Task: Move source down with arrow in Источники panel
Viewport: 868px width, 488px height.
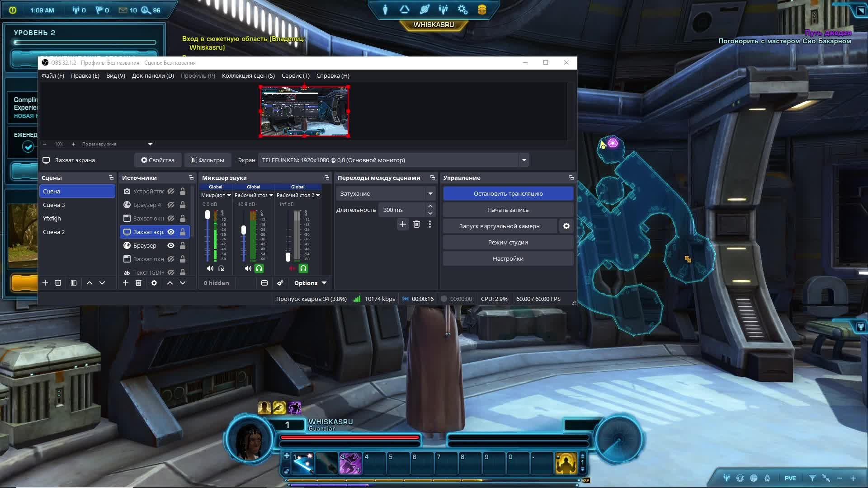Action: (x=183, y=283)
